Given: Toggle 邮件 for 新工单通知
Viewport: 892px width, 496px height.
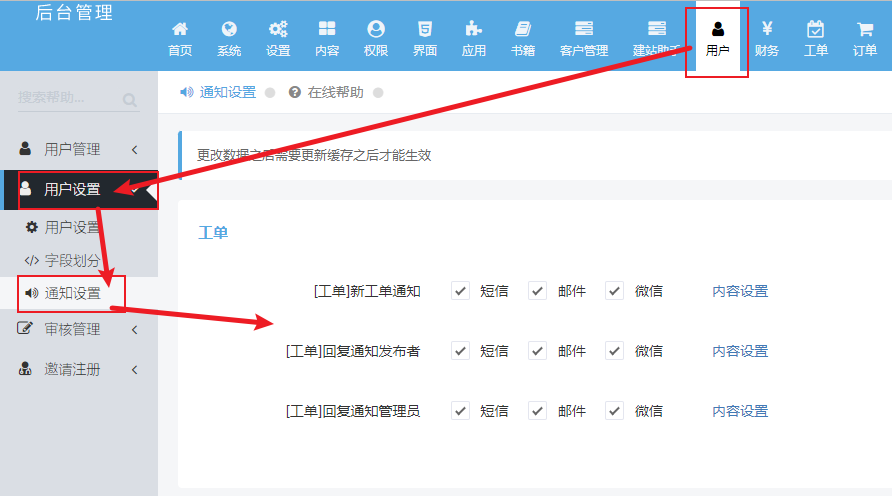Looking at the screenshot, I should 537,291.
